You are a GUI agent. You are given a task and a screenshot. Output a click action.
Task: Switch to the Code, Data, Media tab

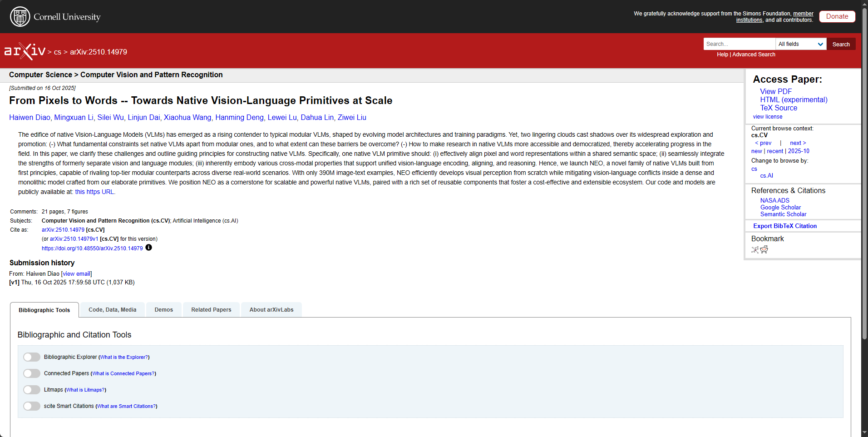113,310
